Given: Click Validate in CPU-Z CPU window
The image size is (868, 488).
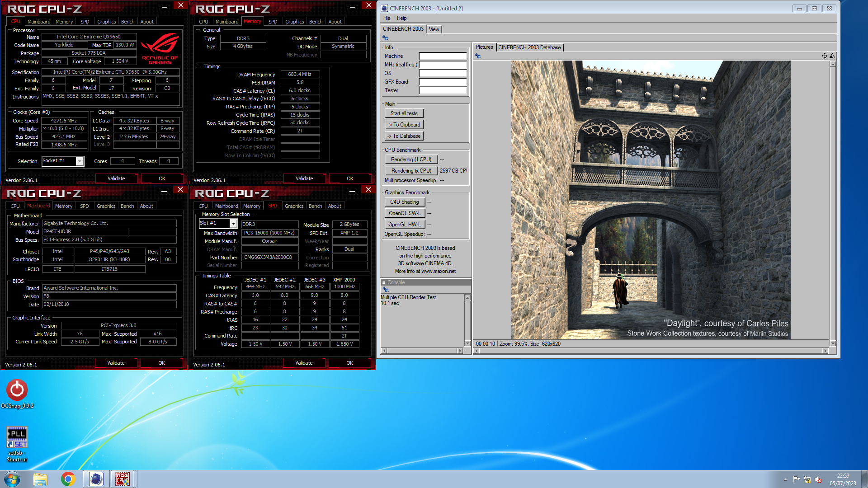Looking at the screenshot, I should click(x=116, y=178).
